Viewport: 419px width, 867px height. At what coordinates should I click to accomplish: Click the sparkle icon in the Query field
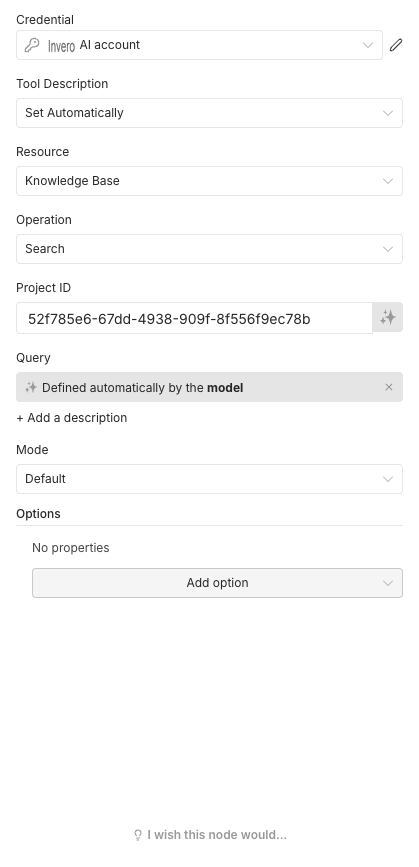31,387
